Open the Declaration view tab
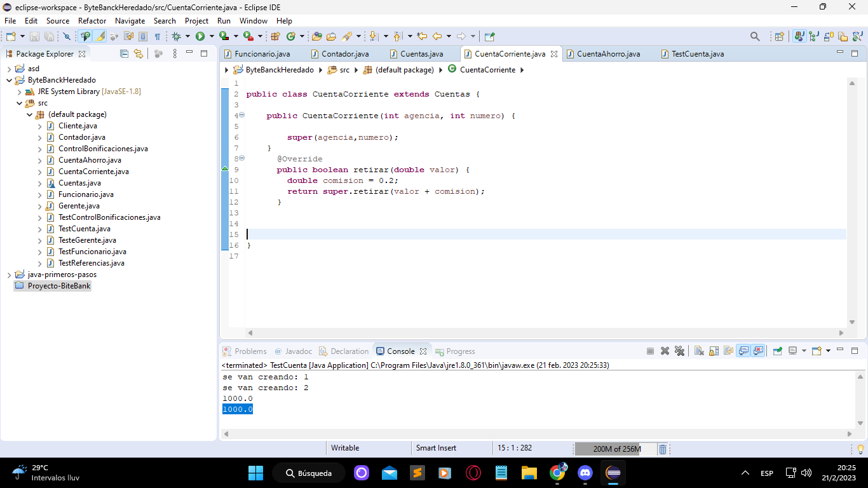The width and height of the screenshot is (868, 488). tap(344, 351)
